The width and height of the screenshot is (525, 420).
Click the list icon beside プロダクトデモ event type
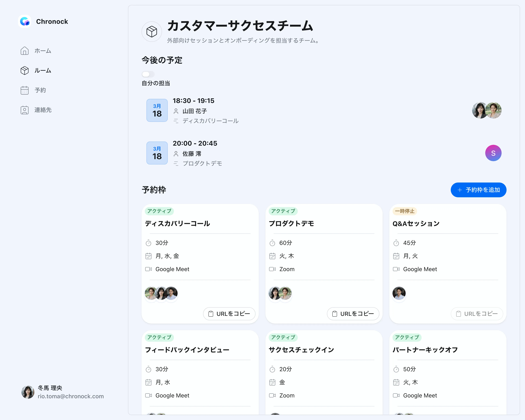[176, 164]
